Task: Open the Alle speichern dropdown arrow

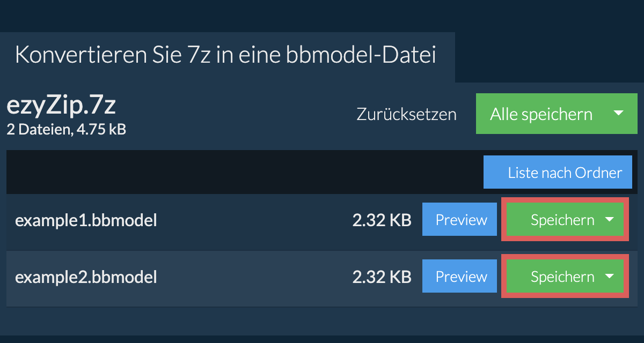Action: [618, 114]
